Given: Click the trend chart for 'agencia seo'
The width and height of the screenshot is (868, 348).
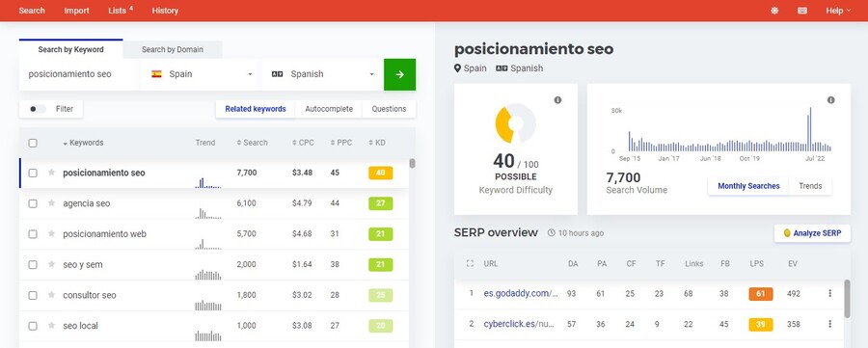Looking at the screenshot, I should (x=208, y=213).
